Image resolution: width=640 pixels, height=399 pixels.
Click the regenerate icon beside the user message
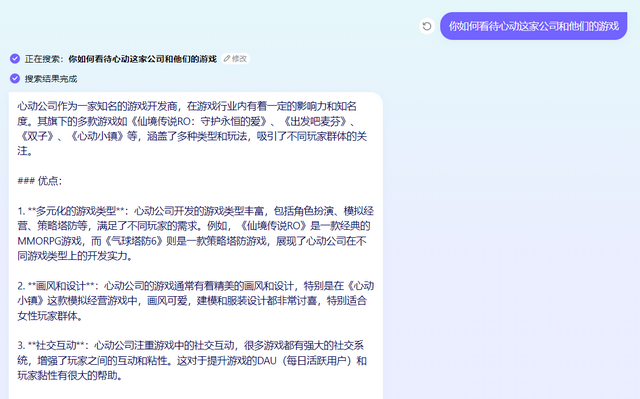coord(427,26)
